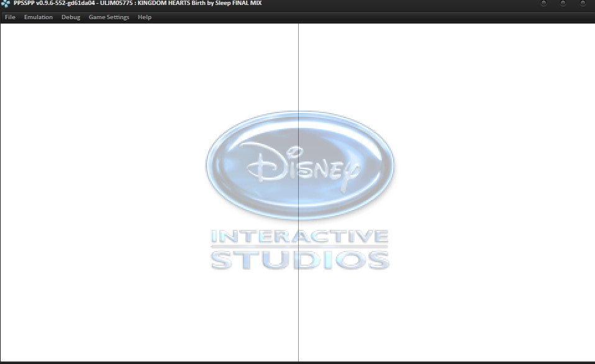The image size is (595, 364).
Task: Open the File menu
Action: coord(10,17)
